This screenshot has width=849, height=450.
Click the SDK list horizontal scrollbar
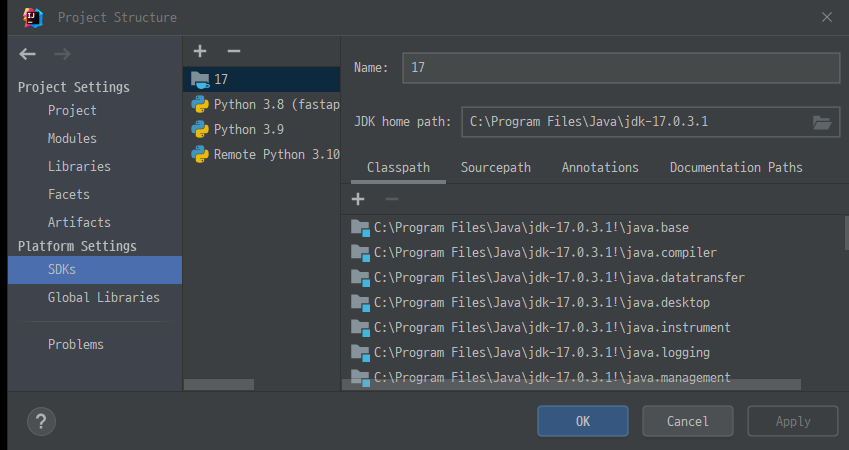(x=219, y=384)
